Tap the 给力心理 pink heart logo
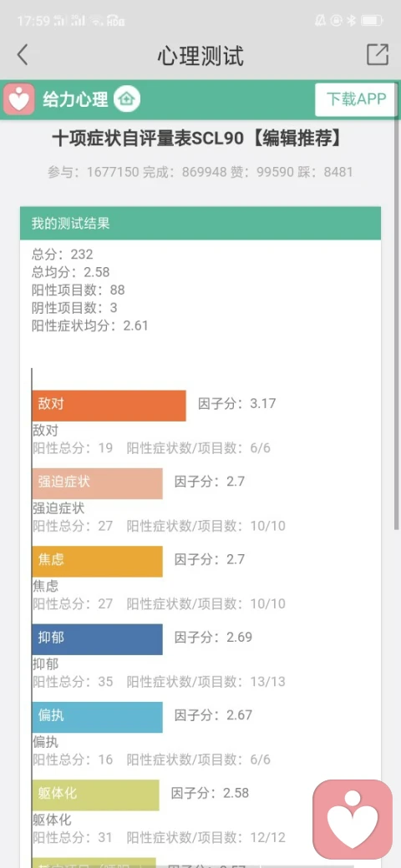 click(x=19, y=99)
